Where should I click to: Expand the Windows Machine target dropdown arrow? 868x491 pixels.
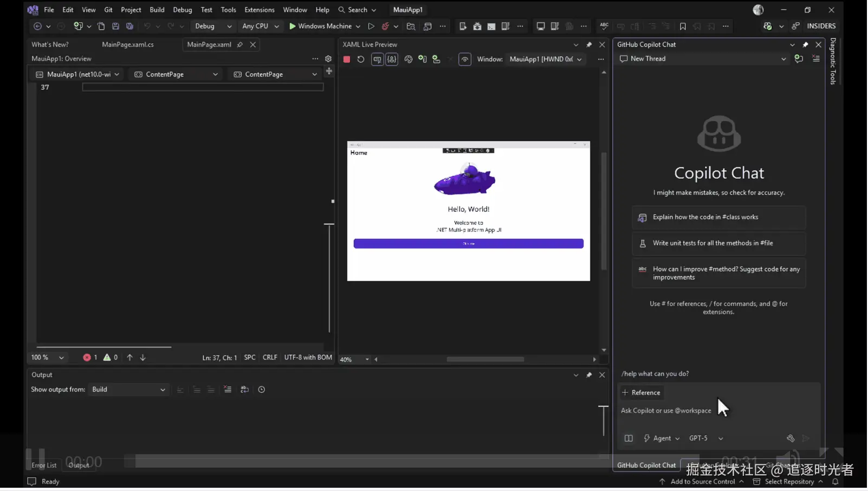coord(358,26)
